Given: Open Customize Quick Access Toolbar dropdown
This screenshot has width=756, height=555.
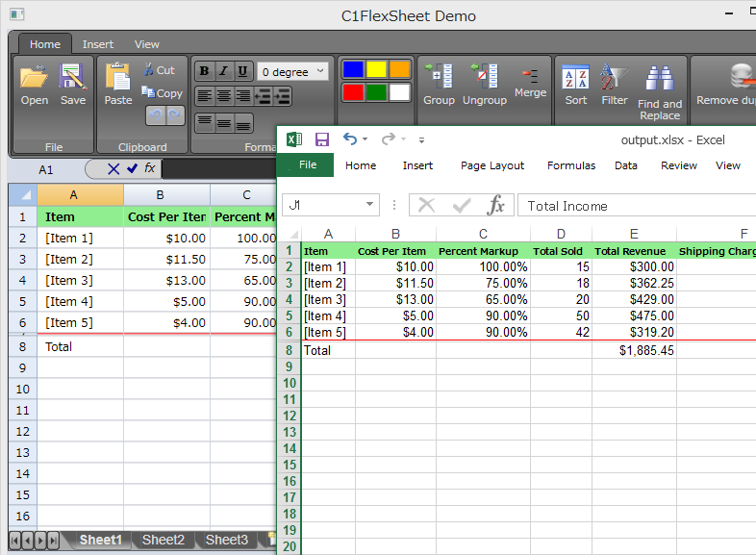Looking at the screenshot, I should coord(421,140).
